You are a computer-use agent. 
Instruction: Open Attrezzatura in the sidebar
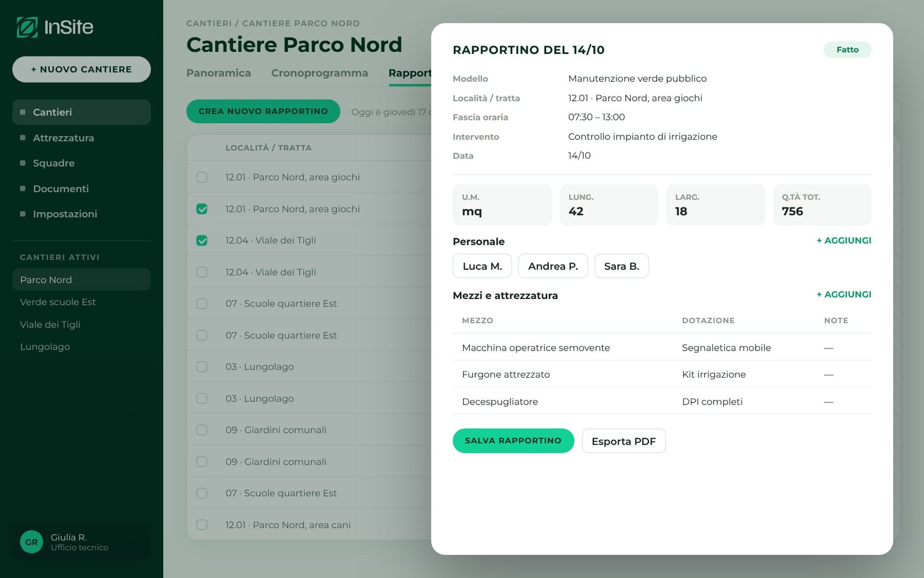[81, 138]
